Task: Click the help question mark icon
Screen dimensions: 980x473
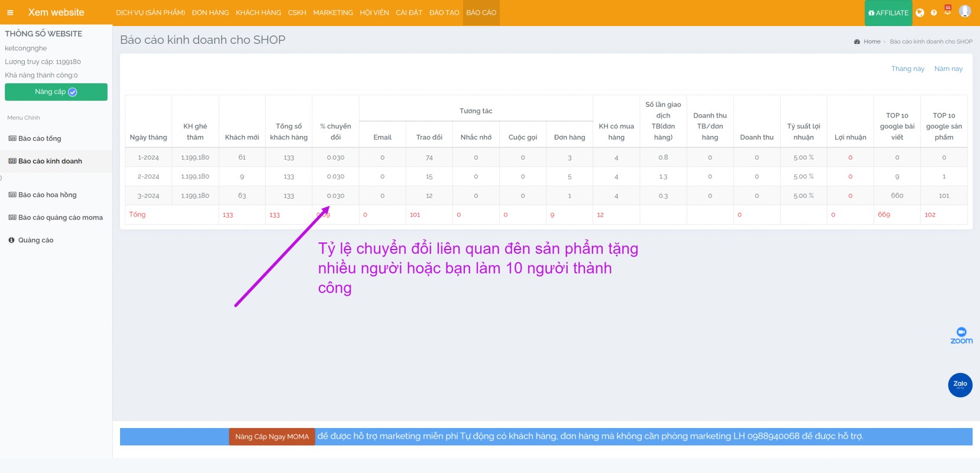Action: coord(934,12)
